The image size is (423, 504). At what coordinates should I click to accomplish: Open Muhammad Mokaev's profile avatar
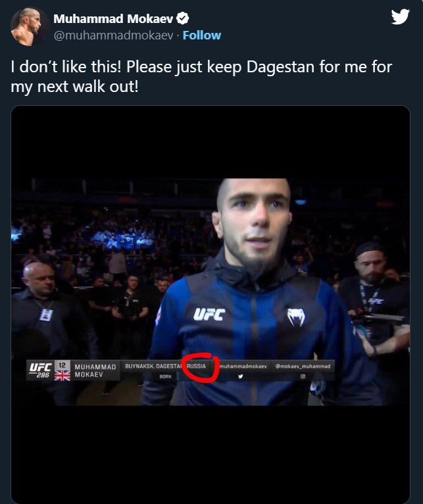click(29, 26)
